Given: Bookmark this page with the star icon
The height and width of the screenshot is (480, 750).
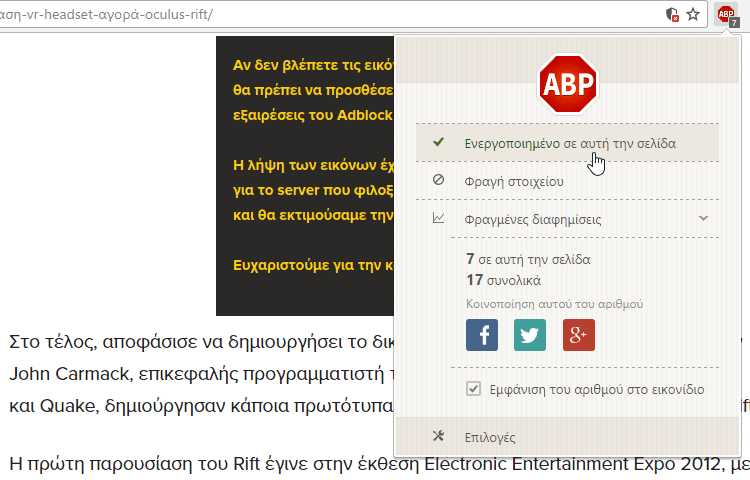Looking at the screenshot, I should coord(693,15).
